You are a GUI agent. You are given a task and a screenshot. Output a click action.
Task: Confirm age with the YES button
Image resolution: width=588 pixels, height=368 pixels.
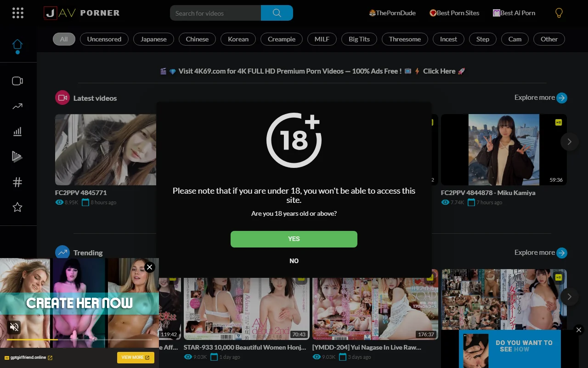coord(294,239)
